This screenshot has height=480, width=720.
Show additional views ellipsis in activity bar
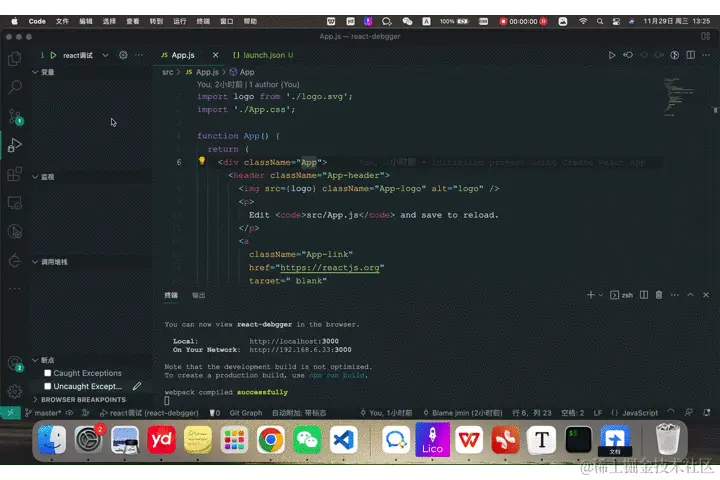(x=15, y=289)
